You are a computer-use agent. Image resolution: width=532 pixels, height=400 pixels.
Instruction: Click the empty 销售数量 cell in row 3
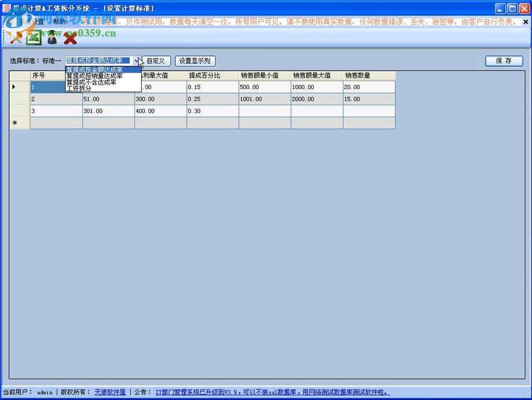tap(369, 111)
